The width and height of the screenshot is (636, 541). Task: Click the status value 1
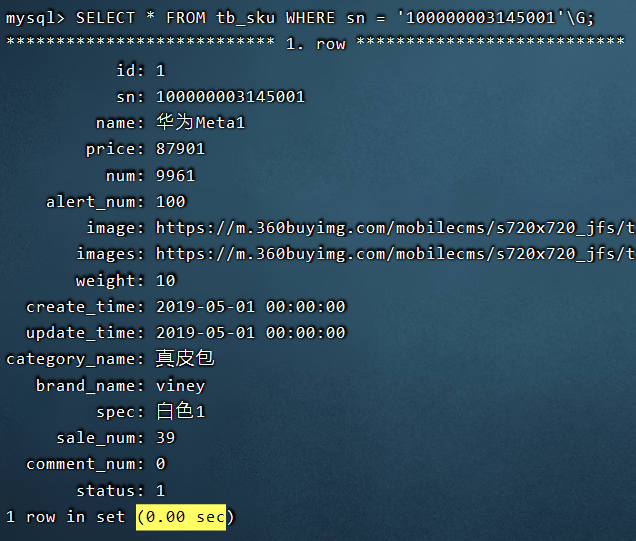[161, 491]
